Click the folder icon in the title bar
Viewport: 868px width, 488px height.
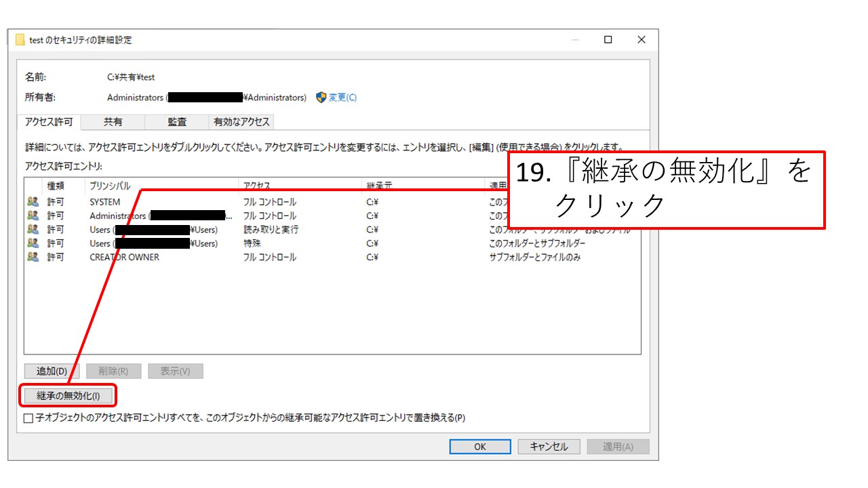[x=20, y=40]
